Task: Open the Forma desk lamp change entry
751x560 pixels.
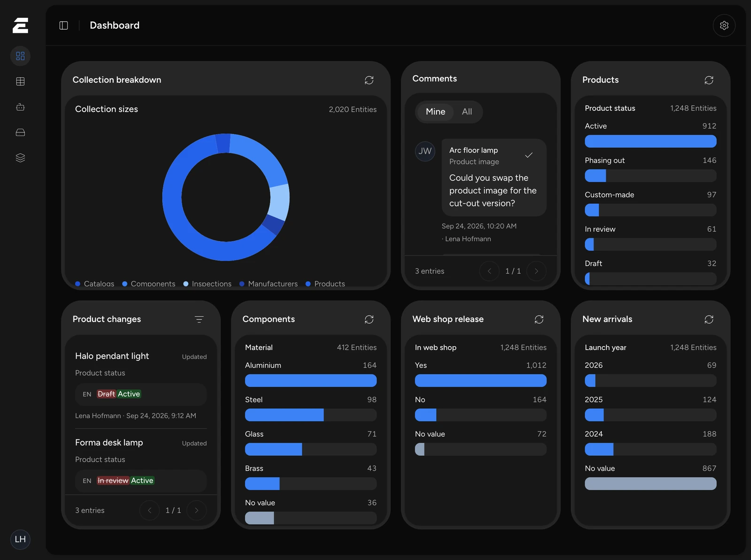Action: (x=109, y=443)
